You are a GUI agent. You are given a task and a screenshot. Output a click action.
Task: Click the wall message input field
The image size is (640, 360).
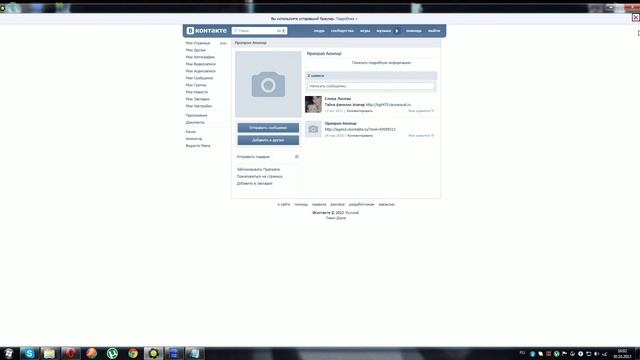pos(371,86)
